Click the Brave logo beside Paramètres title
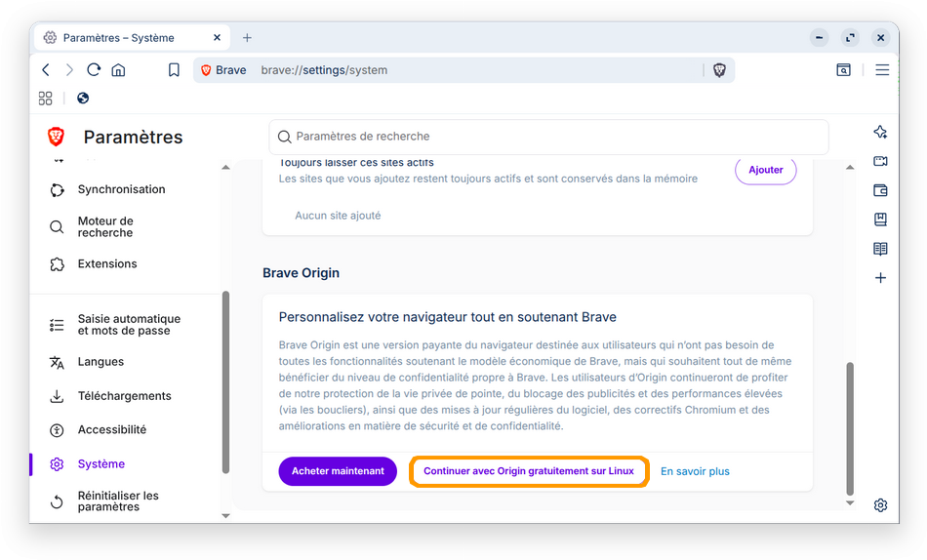 click(x=57, y=137)
